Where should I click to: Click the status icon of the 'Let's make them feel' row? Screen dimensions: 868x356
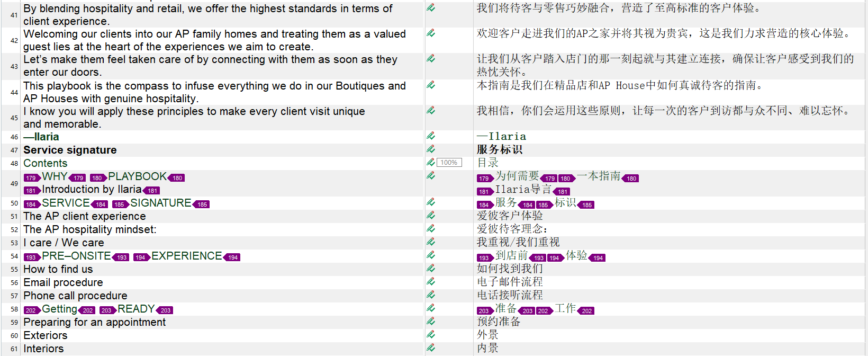(431, 58)
